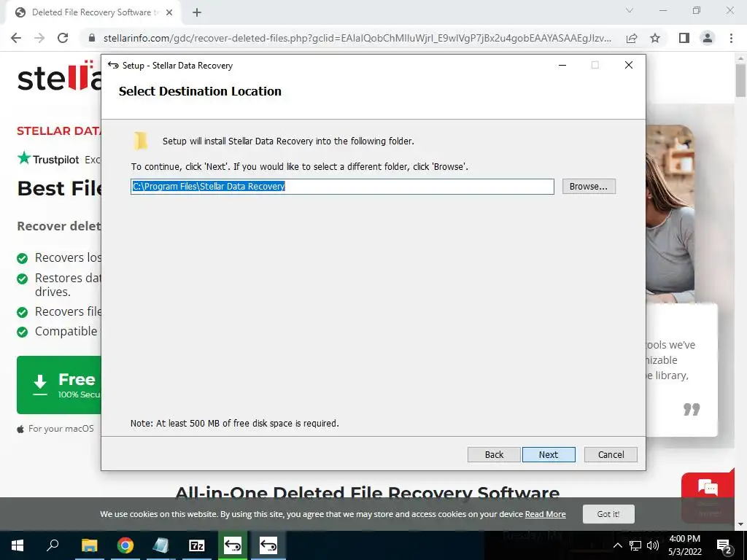Open the Chrome three-dot menu
Screen dimensions: 747x560
coord(731,38)
